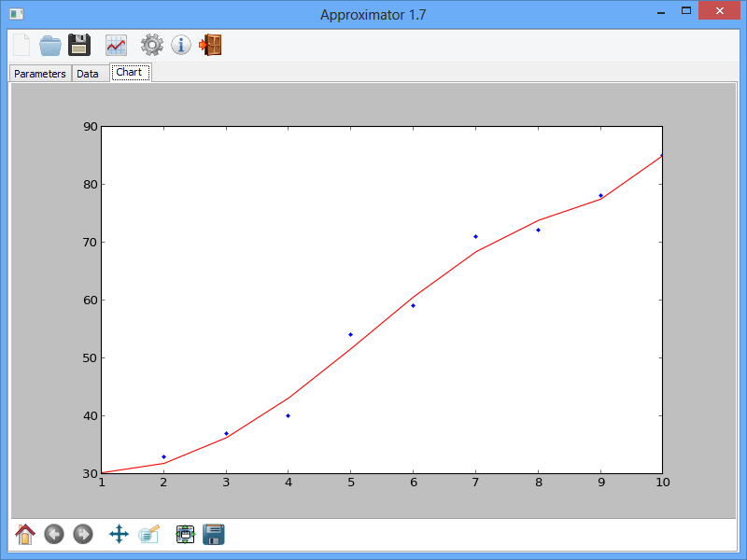
Task: Open the configure subplots tool
Action: [x=185, y=534]
